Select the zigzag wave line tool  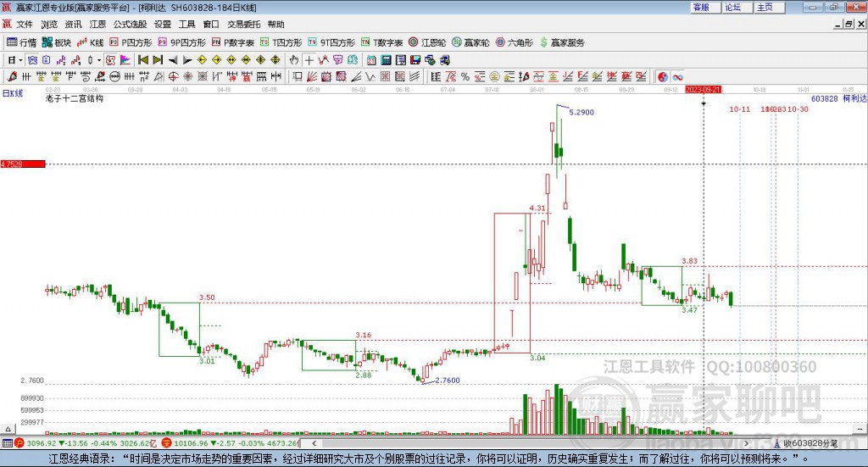[x=370, y=77]
